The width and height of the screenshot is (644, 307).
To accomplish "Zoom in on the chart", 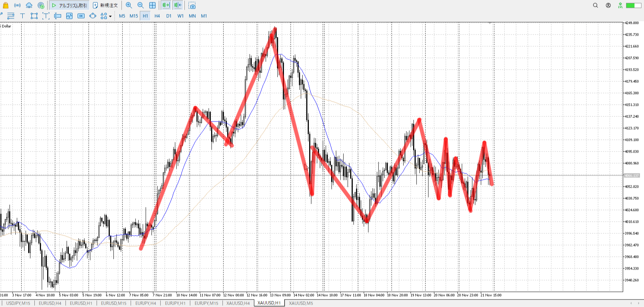I will (129, 5).
